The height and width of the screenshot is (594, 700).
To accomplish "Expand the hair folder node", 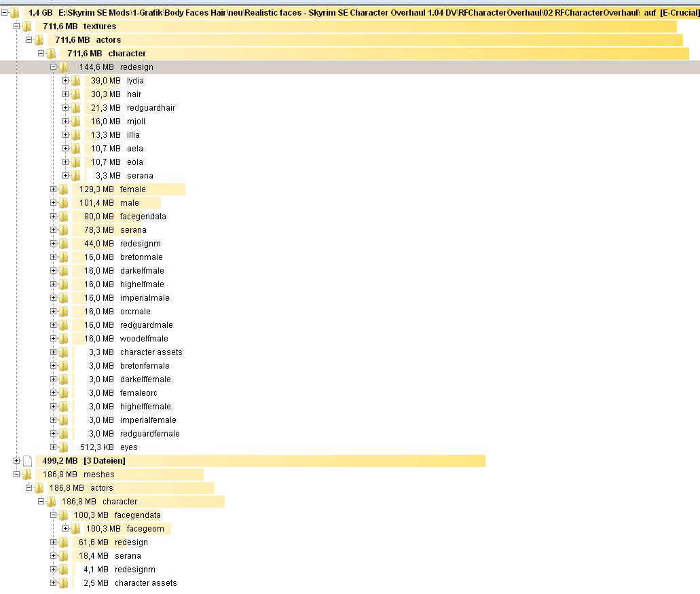I will pyautogui.click(x=66, y=94).
